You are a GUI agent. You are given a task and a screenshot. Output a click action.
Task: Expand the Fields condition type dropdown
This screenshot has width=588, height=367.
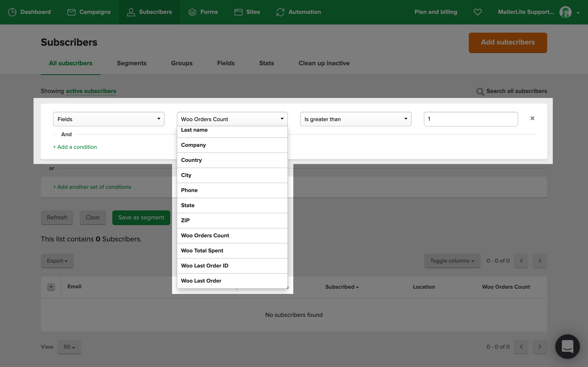109,119
